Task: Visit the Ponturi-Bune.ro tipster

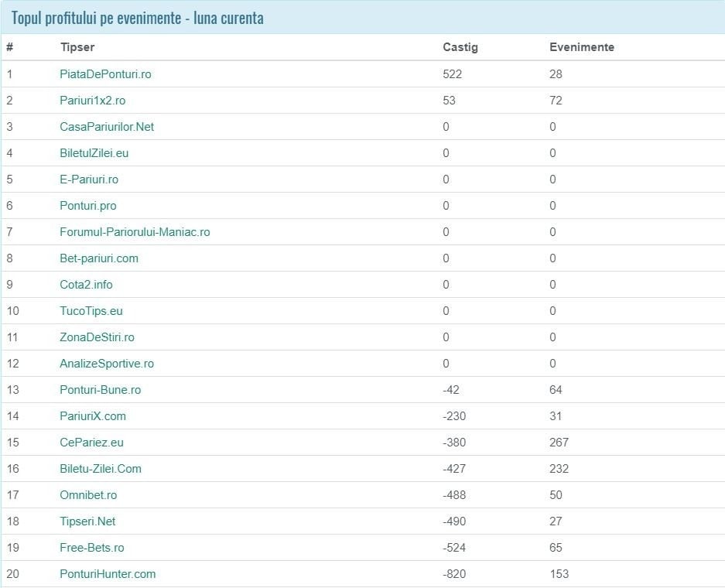Action: point(100,390)
